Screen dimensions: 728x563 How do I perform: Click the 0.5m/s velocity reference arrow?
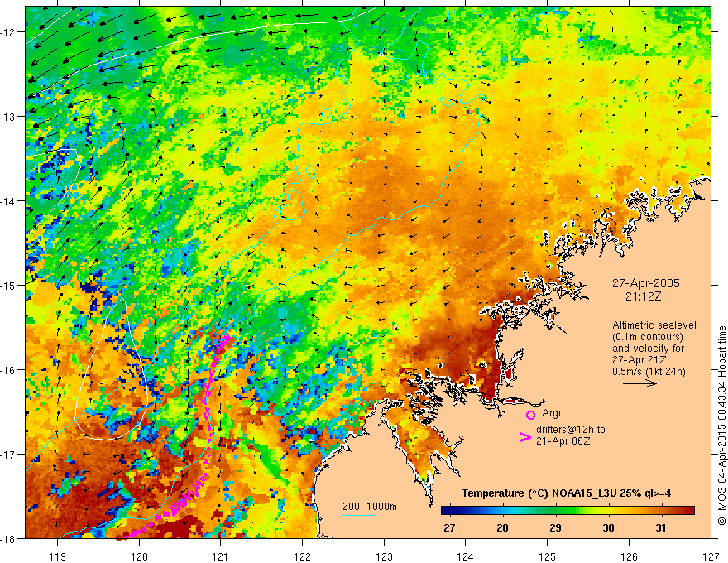pos(639,383)
